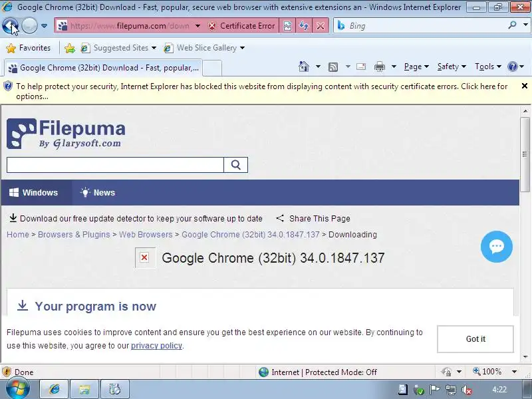Click the Action Center flag tray icon

point(435,390)
